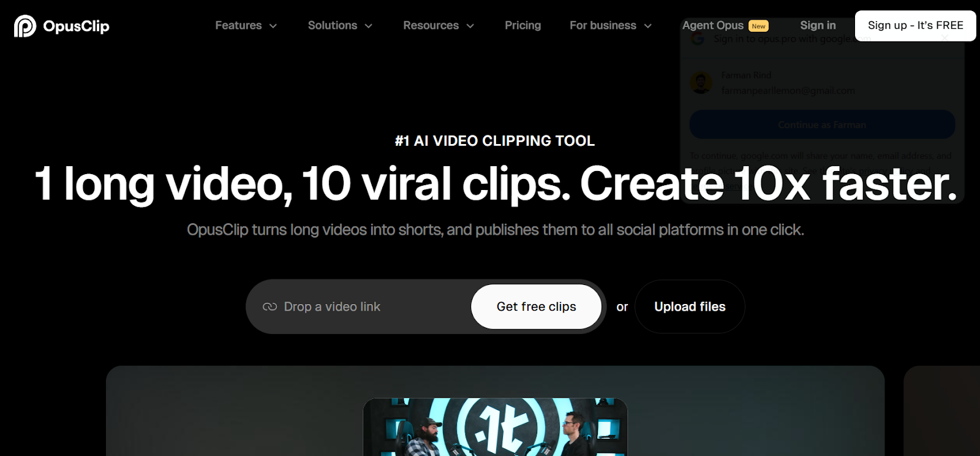Open Agent Opus link
Viewport: 980px width, 456px height.
pos(713,26)
